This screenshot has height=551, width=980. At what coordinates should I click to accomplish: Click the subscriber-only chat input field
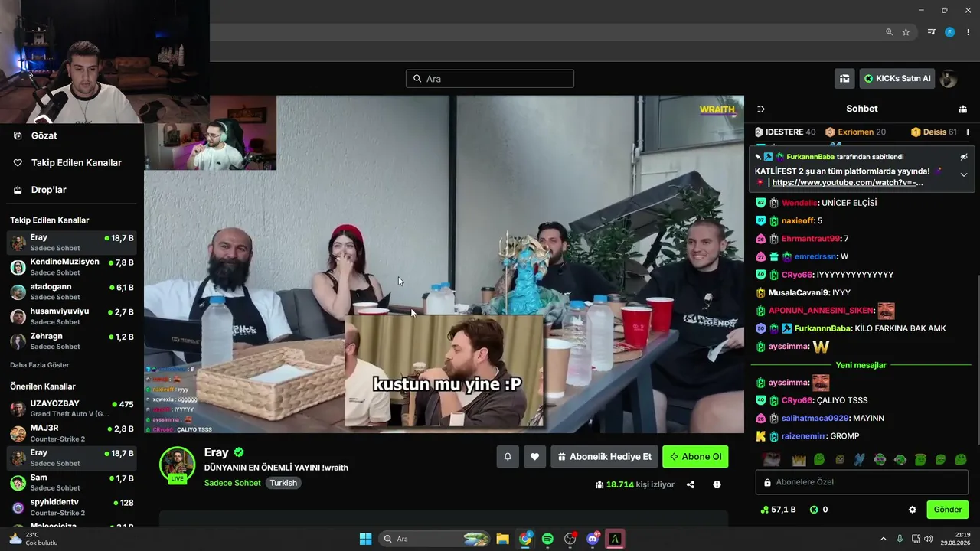862,482
